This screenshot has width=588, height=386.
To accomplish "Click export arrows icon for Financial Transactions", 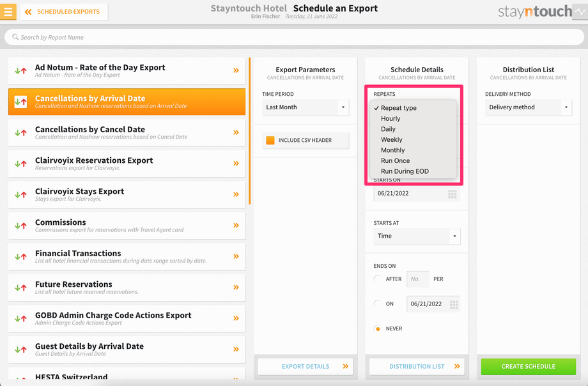I will 20,256.
